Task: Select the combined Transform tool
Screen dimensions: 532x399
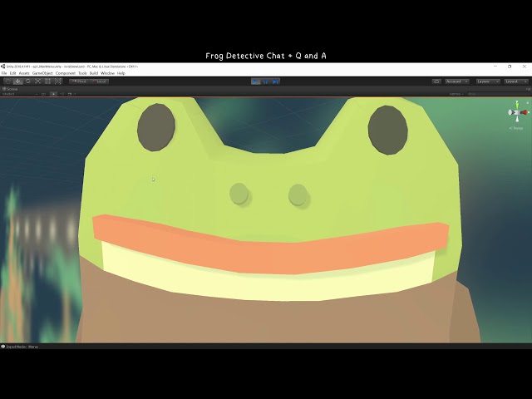Action: pos(57,81)
